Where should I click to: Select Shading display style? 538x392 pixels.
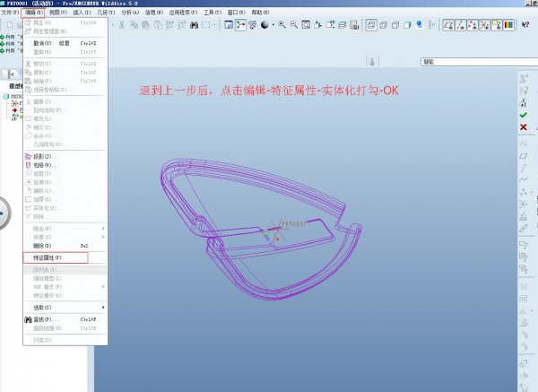click(407, 25)
